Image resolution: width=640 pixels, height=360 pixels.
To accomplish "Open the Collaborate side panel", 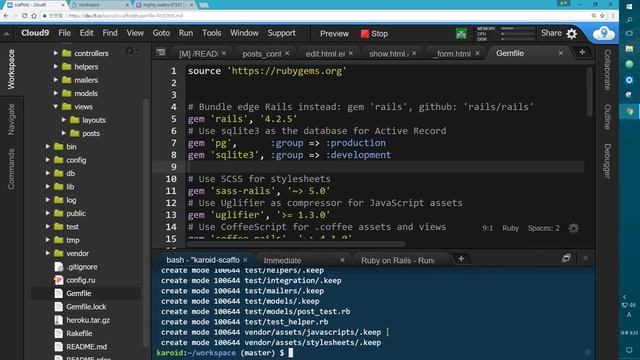I will pyautogui.click(x=607, y=70).
